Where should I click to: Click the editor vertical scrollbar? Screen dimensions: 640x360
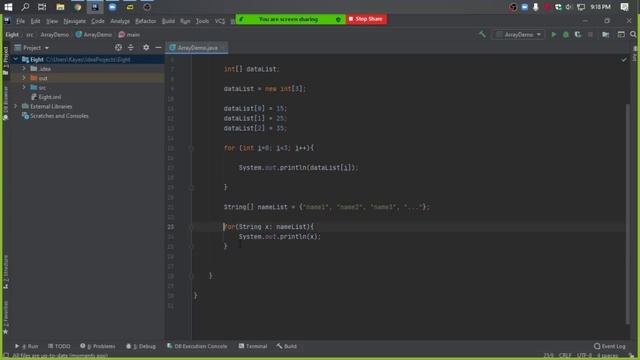click(627, 213)
